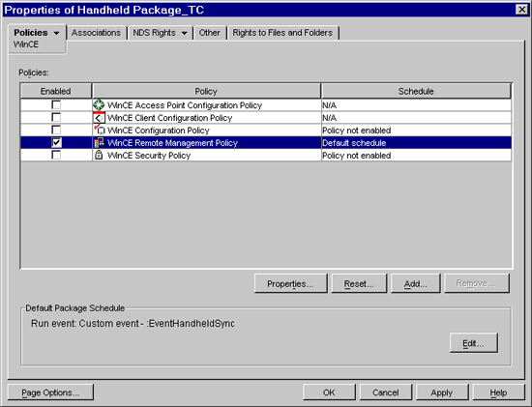Enable the WinCE Client Configuration Policy checkbox
This screenshot has width=532, height=407.
(56, 117)
